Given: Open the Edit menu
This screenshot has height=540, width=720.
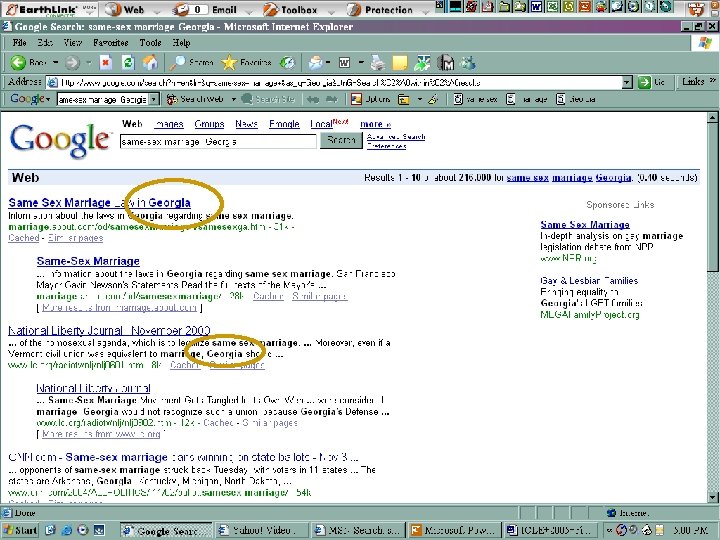Looking at the screenshot, I should (45, 43).
